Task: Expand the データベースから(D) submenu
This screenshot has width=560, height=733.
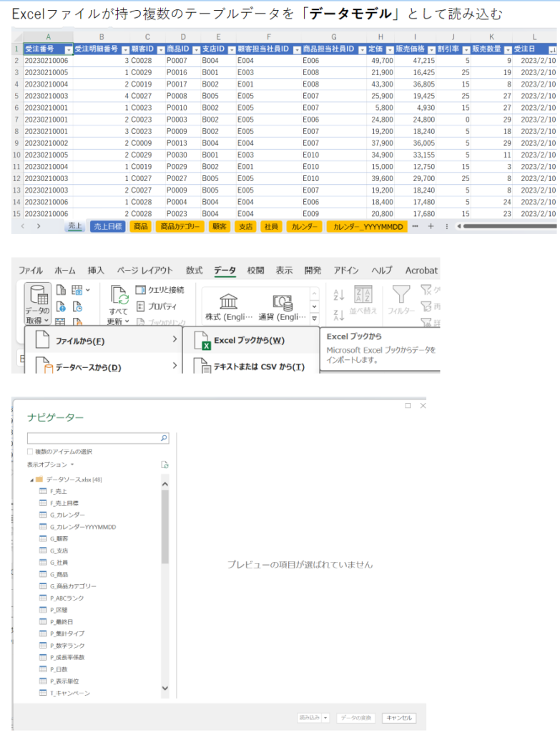Action: [175, 365]
